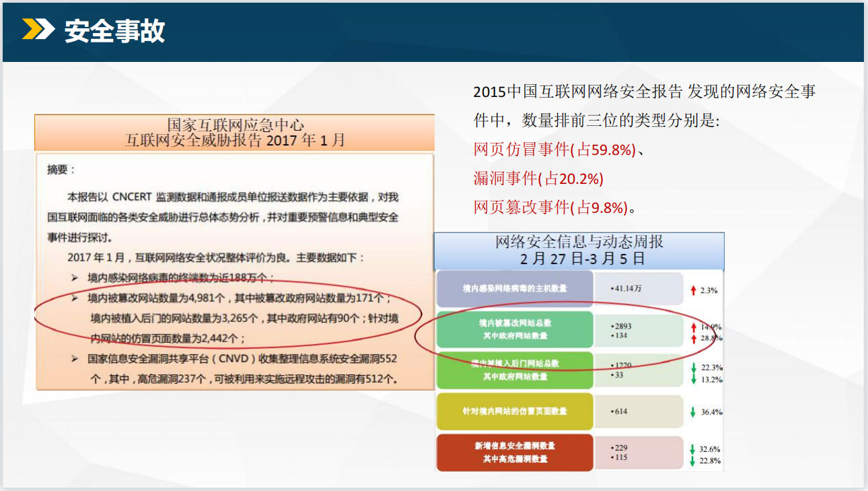Select the red 新增信息安全漏洞数量 box
Screen dimensions: 868x491
[x=515, y=453]
